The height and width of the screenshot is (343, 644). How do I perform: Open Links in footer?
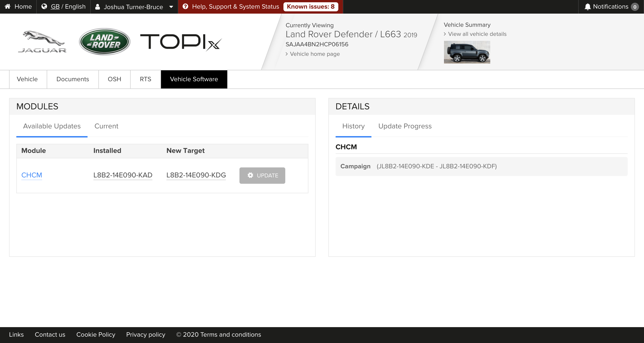[16, 335]
